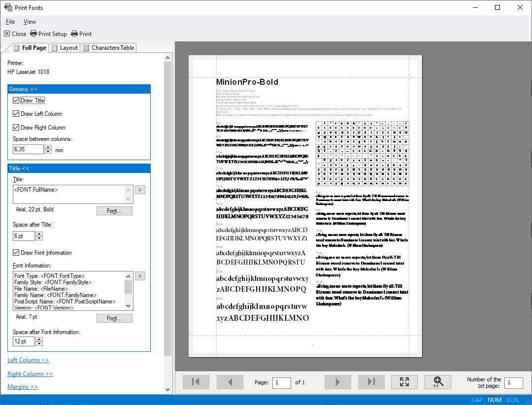Click the settings panel vertical scrollbar thumb
The height and width of the screenshot is (405, 532).
pos(167,209)
